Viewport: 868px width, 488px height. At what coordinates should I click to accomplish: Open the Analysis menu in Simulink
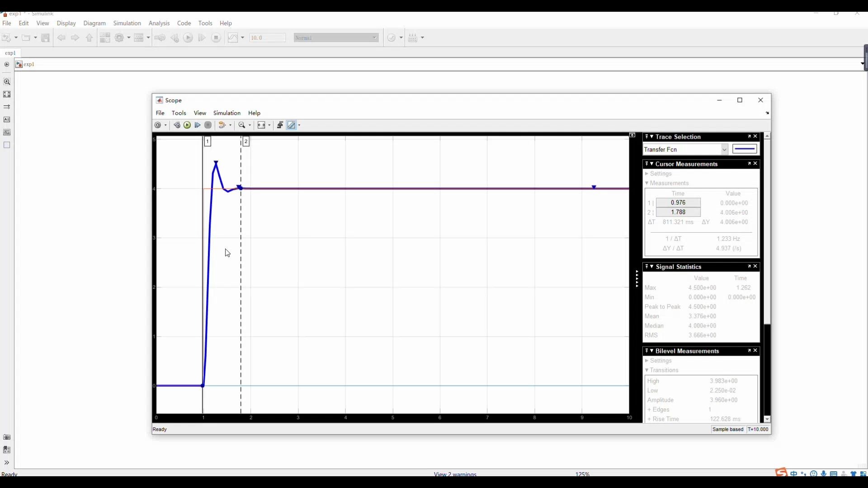pyautogui.click(x=159, y=23)
